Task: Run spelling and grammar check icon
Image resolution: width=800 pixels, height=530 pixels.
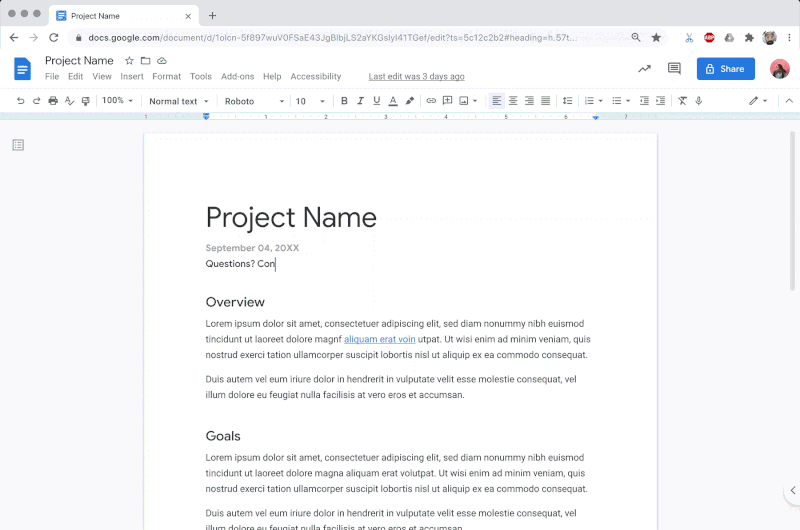Action: tap(69, 101)
